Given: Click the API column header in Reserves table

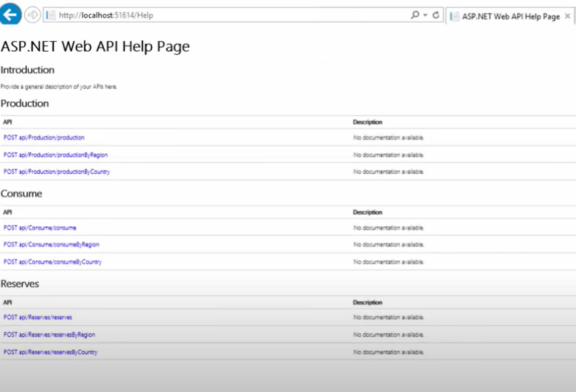Looking at the screenshot, I should coord(7,303).
